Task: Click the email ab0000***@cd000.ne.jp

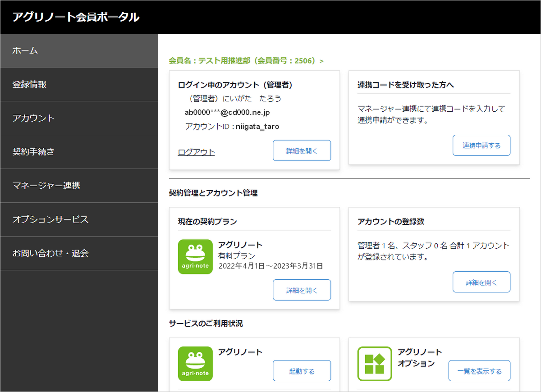Action: [x=227, y=113]
